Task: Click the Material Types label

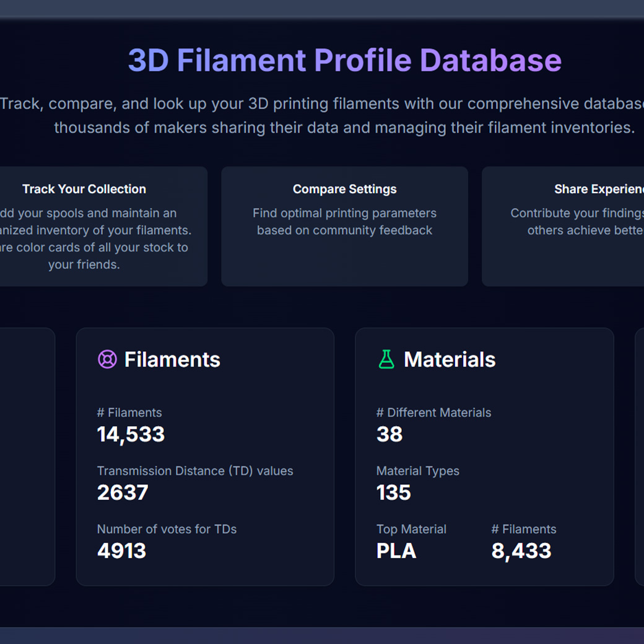Action: pos(418,471)
